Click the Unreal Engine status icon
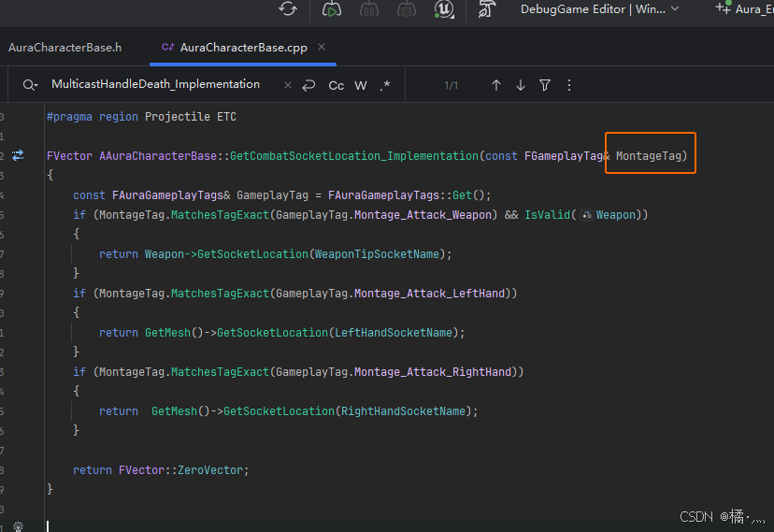Screen dimensions: 774x532 444,9
